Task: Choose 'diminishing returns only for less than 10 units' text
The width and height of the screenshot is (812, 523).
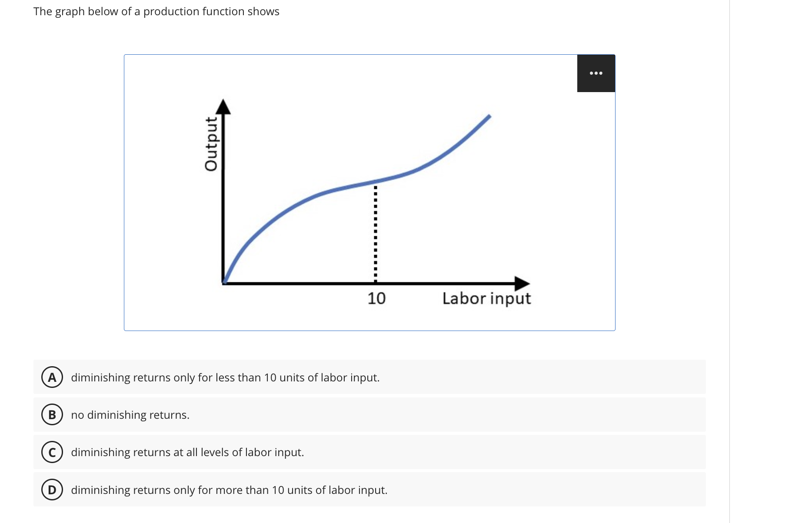Action: tap(225, 377)
